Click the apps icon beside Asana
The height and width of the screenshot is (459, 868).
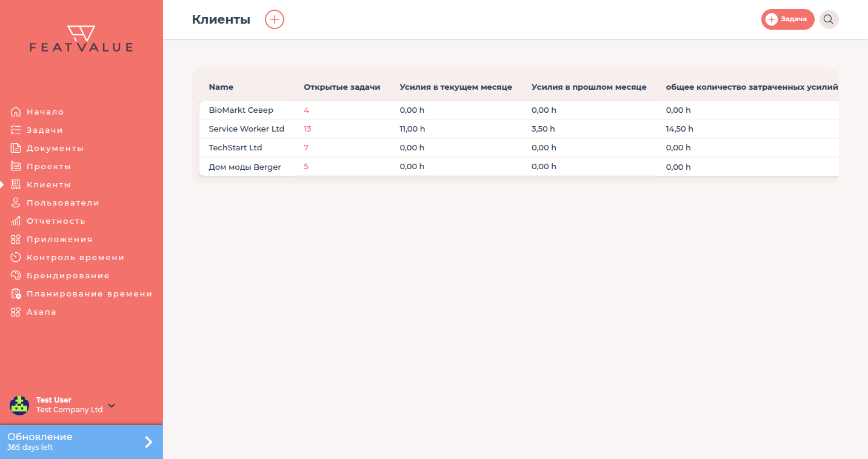tap(16, 312)
